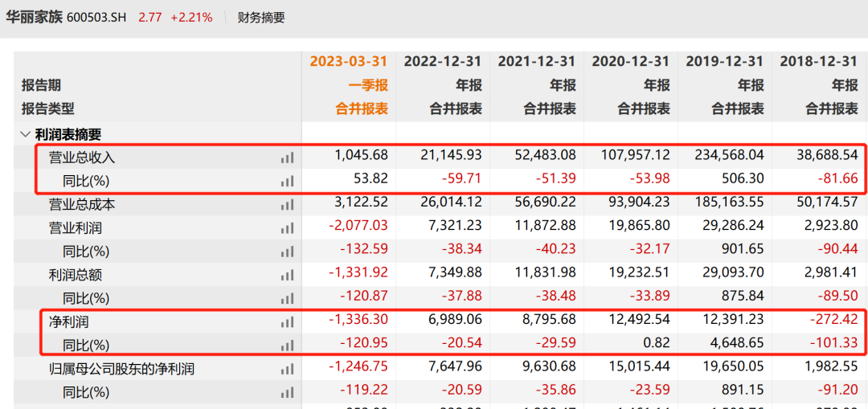Select the 营业利润 row label

pyautogui.click(x=76, y=228)
